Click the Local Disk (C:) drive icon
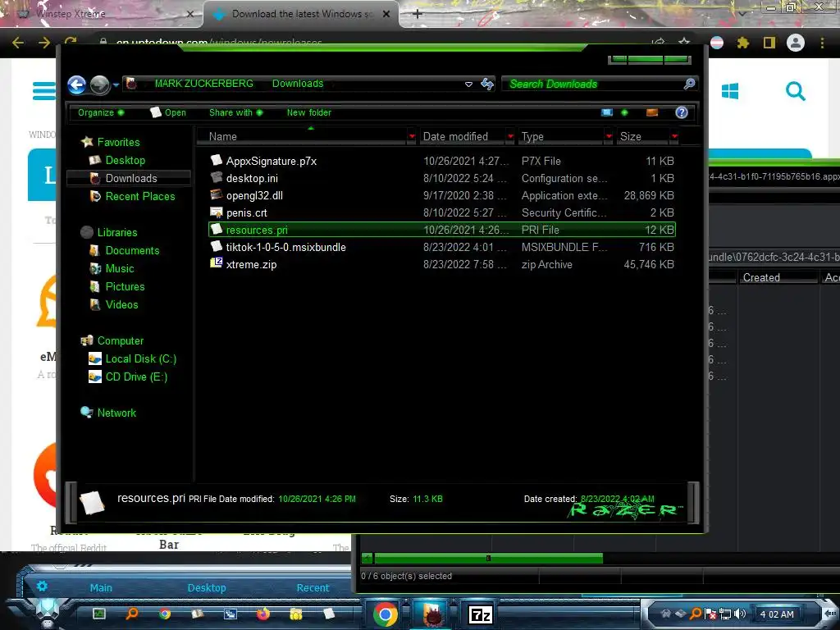 pyautogui.click(x=95, y=359)
